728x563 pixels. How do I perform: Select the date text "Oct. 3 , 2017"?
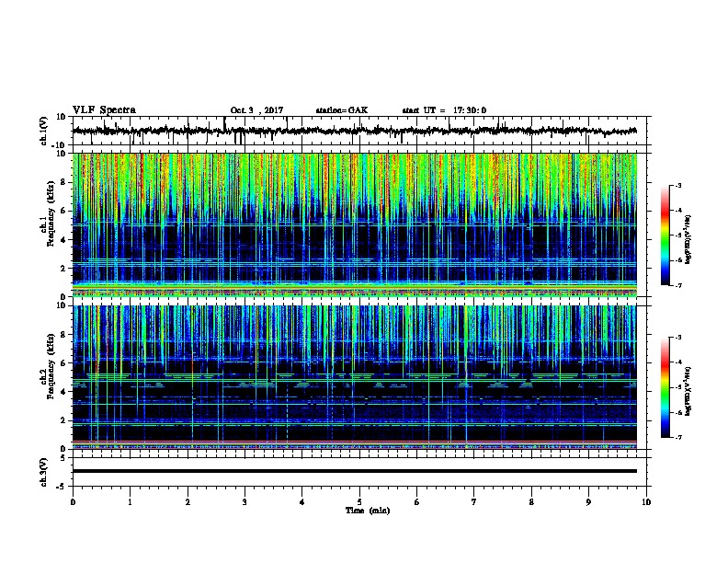coord(256,110)
